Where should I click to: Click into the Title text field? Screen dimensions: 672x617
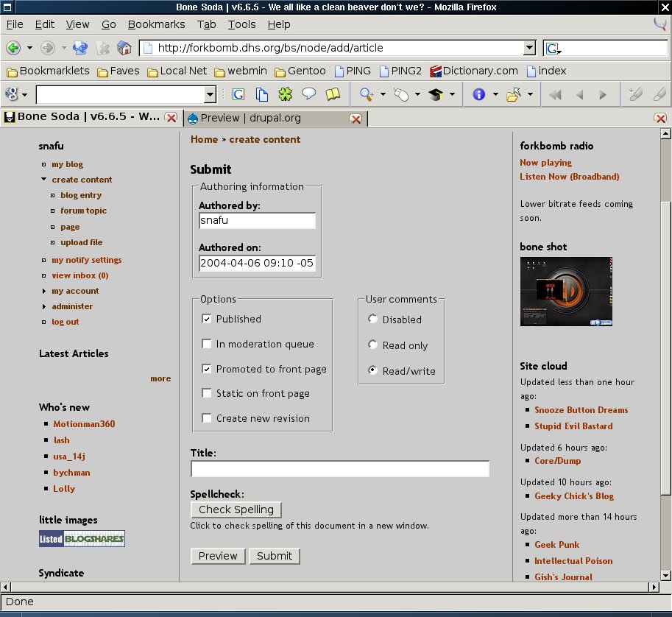click(x=339, y=469)
